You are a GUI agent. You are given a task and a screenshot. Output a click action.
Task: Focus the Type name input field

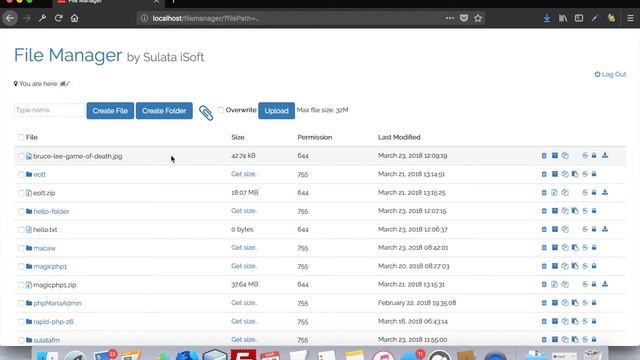[49, 110]
